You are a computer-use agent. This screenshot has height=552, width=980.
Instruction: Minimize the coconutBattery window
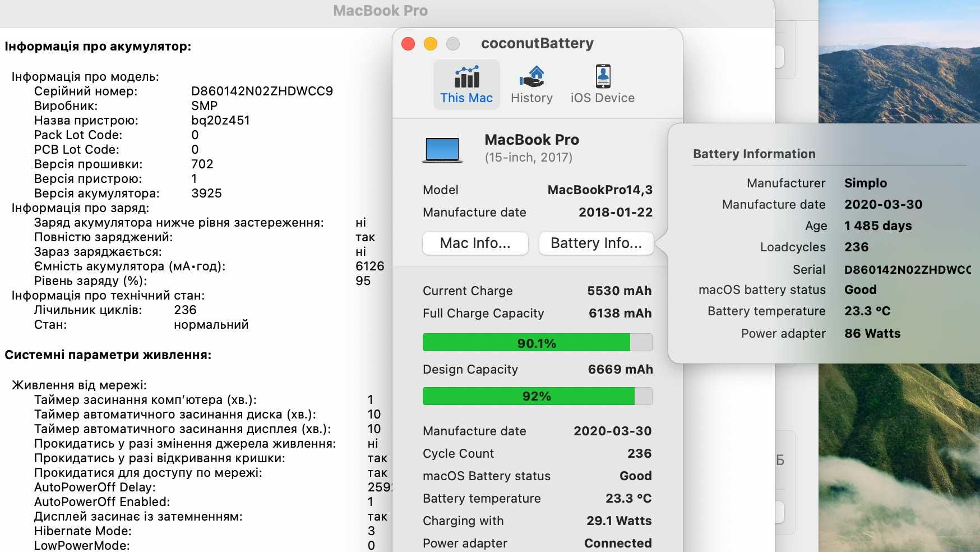click(431, 44)
